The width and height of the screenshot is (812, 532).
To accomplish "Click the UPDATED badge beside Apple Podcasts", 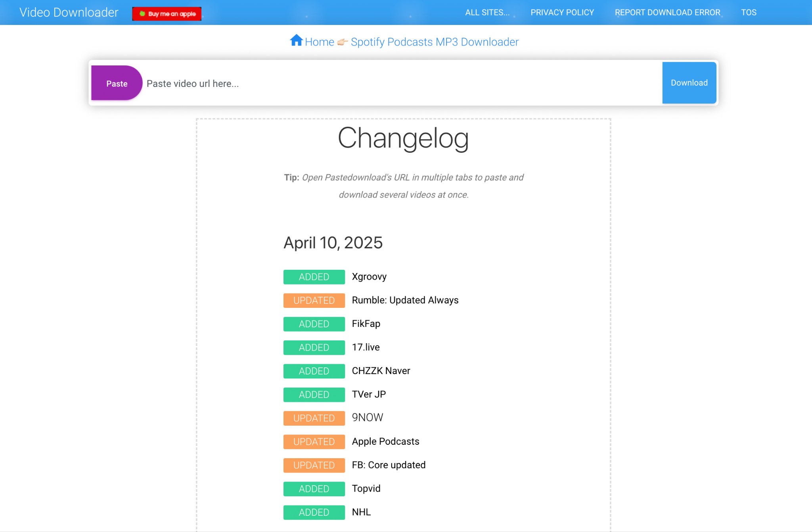I will tap(314, 442).
